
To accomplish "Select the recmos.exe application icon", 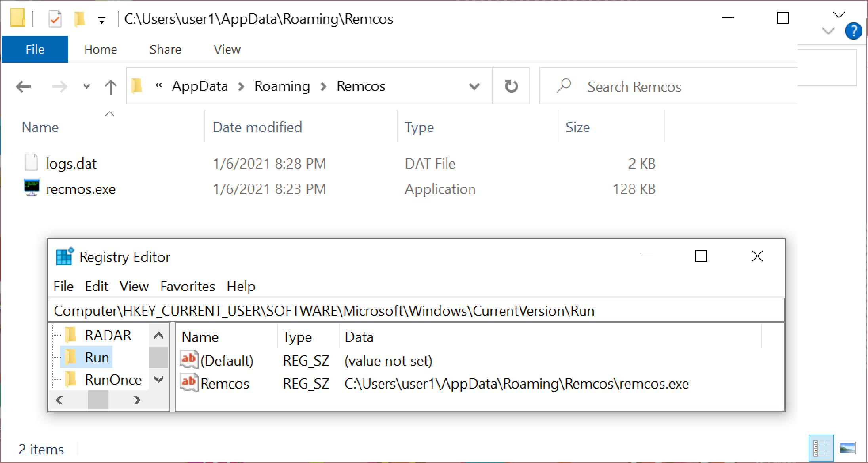I will click(31, 188).
